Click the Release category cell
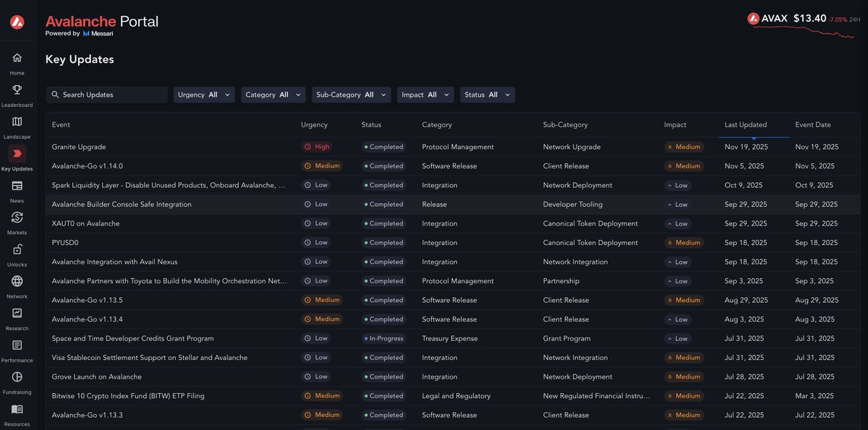Viewport: 868px width, 430px height. click(435, 205)
